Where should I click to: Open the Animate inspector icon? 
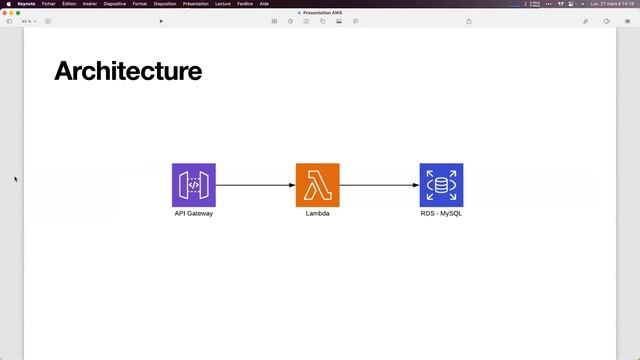(x=606, y=21)
